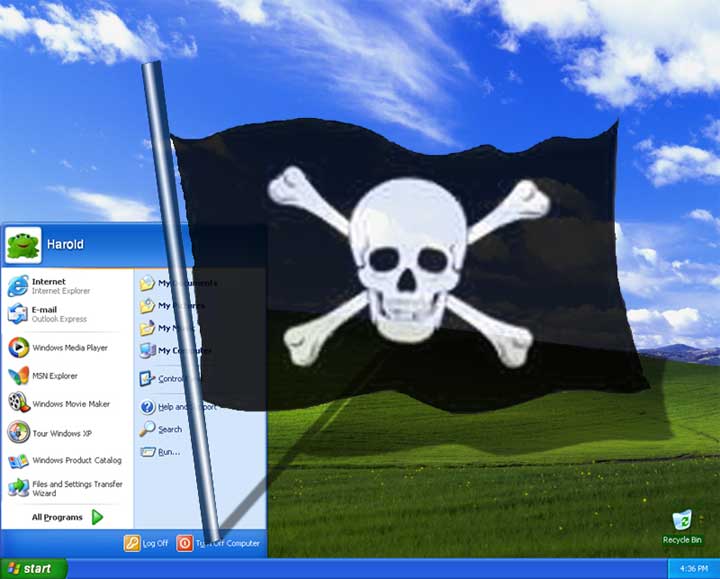The width and height of the screenshot is (720, 579).
Task: Click the Run... menu text
Action: pyautogui.click(x=169, y=452)
